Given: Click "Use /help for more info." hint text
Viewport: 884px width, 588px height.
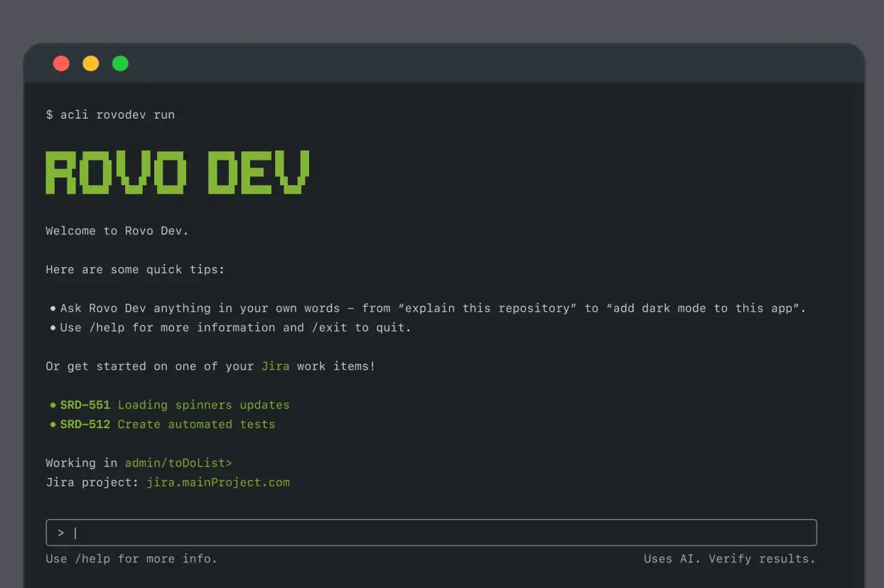Looking at the screenshot, I should (x=131, y=559).
